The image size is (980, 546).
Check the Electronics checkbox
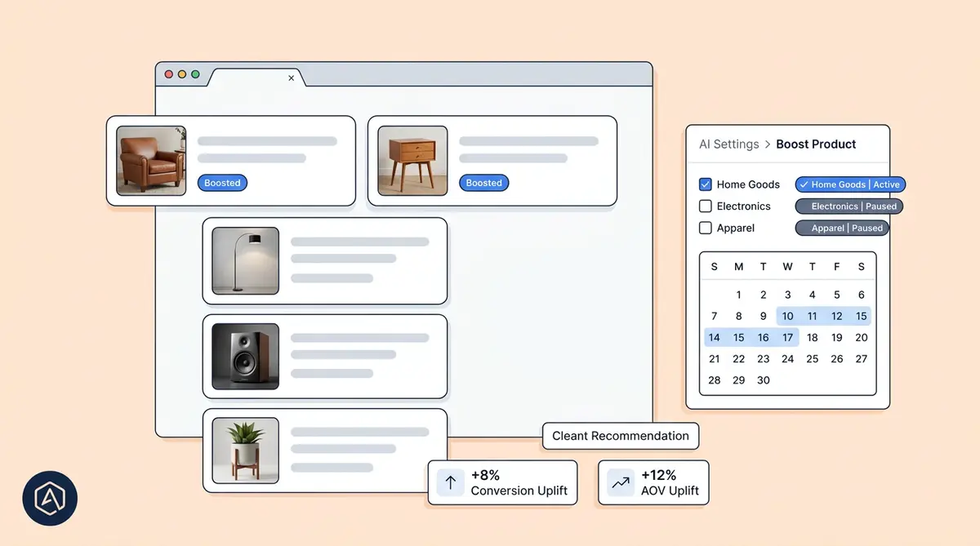[x=705, y=206]
